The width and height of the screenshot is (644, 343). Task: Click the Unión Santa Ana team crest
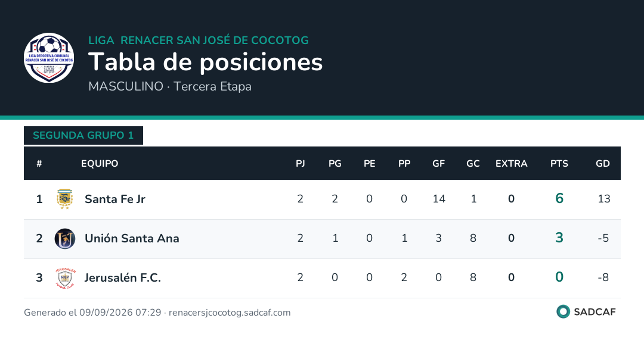(x=65, y=238)
